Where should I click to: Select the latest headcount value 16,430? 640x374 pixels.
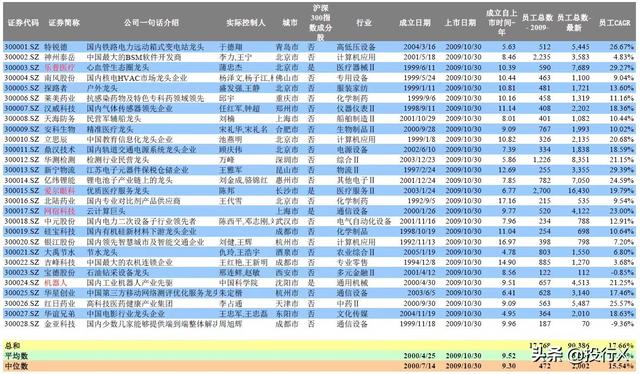click(x=578, y=191)
